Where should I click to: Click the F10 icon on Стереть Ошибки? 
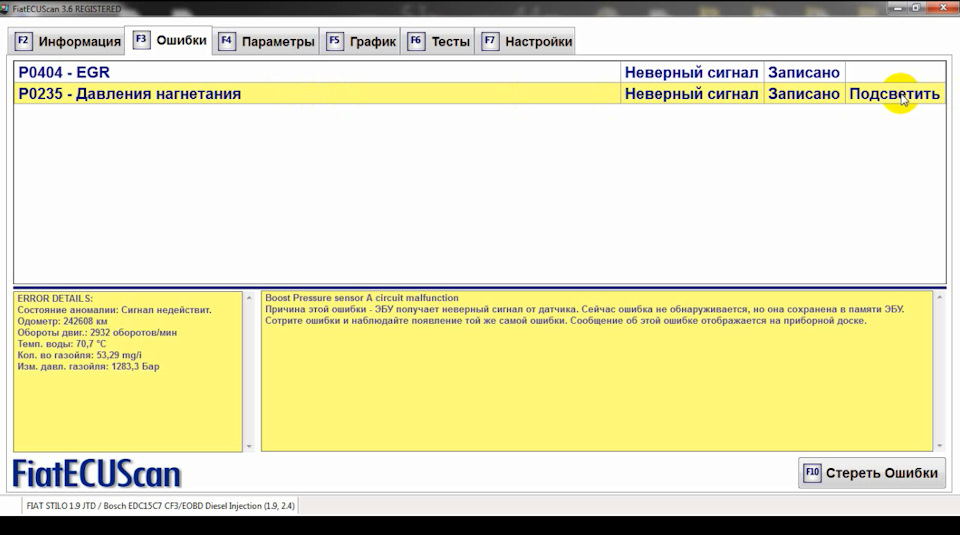coord(812,473)
